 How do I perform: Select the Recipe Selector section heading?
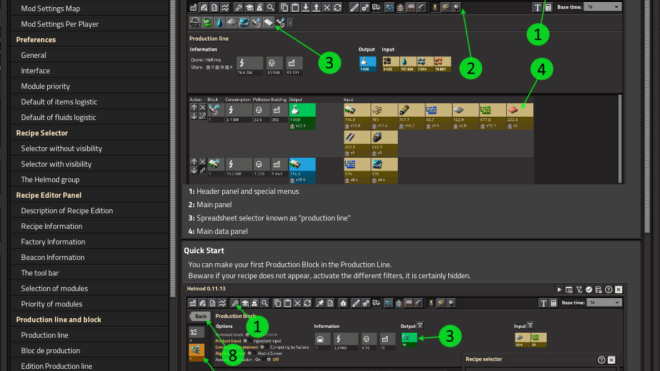(42, 133)
